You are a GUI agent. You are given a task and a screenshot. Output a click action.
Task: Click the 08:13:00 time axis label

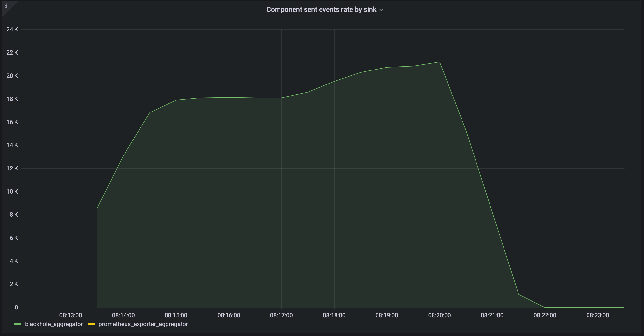click(x=71, y=315)
